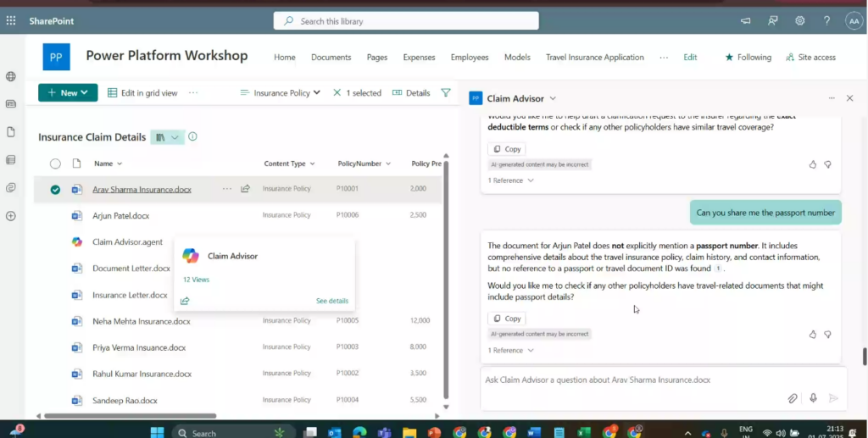This screenshot has width=868, height=438.
Task: Open the Help question mark icon
Action: [x=826, y=21]
